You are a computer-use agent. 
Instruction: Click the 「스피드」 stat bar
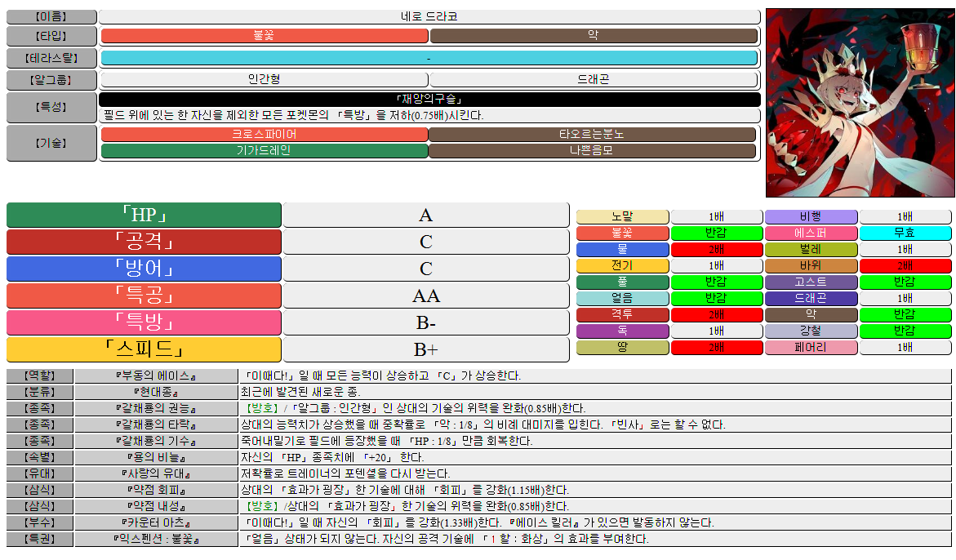(x=144, y=349)
